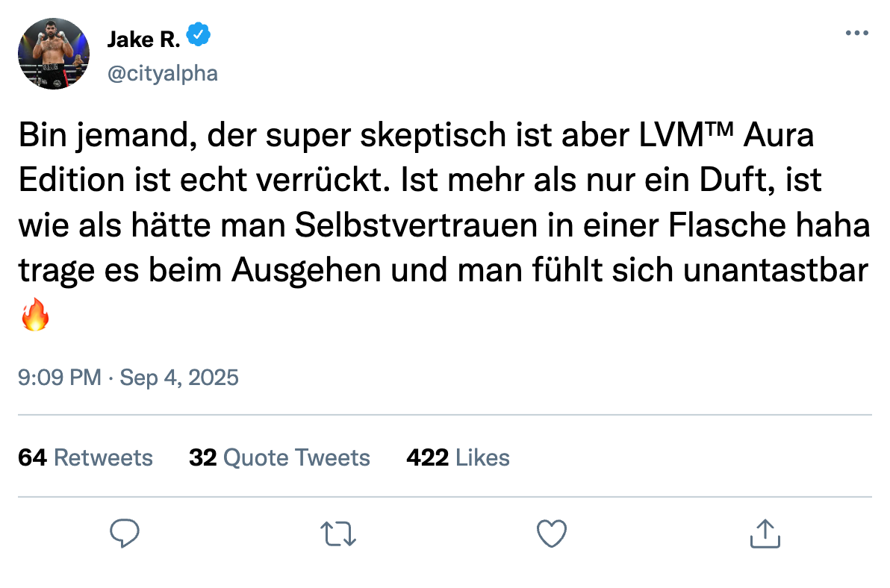Click the blue verified badge

(199, 35)
